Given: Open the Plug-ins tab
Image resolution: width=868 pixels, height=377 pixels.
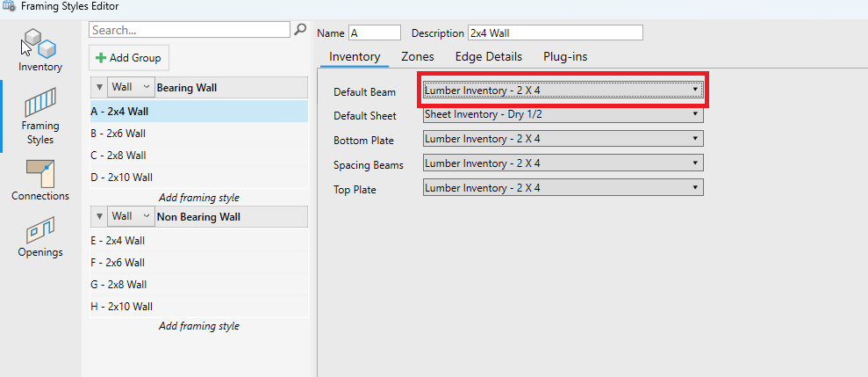Looking at the screenshot, I should [565, 56].
